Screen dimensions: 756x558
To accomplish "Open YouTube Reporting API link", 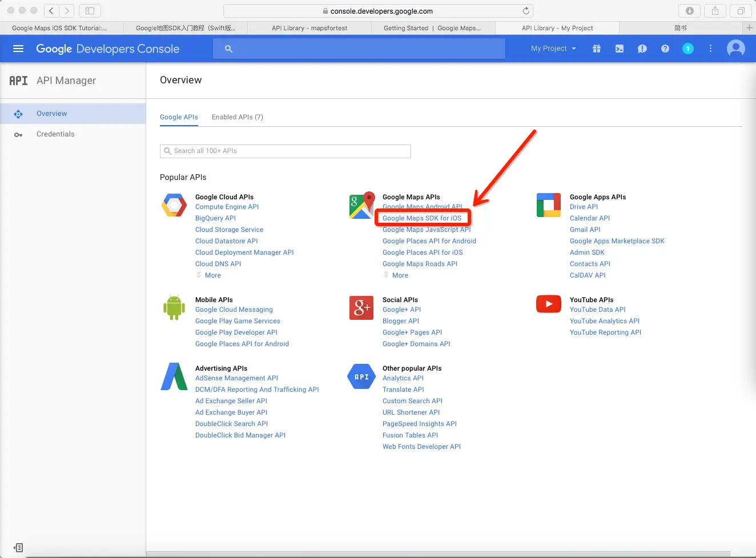I will pos(605,332).
